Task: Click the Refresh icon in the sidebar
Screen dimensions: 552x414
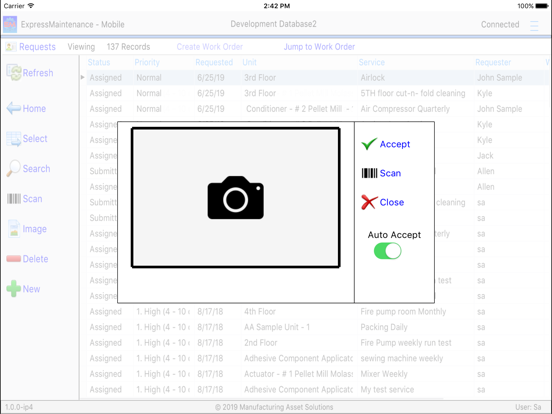Action: 14,73
